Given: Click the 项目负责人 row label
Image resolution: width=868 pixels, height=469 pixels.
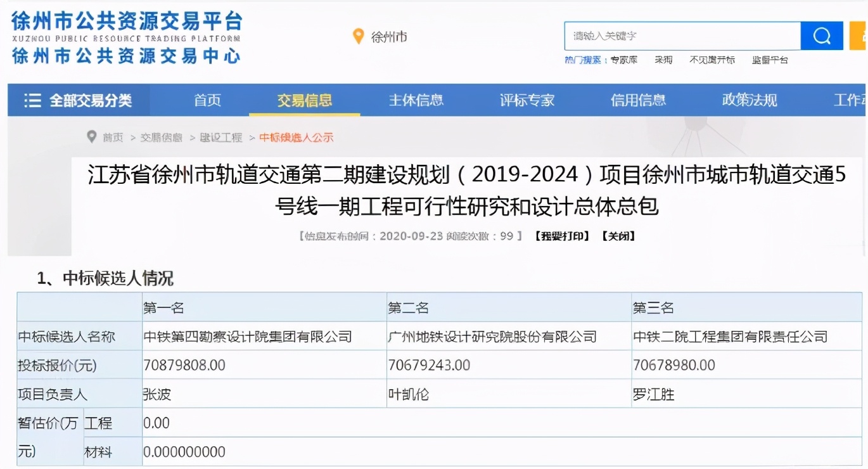Looking at the screenshot, I should pyautogui.click(x=53, y=394).
